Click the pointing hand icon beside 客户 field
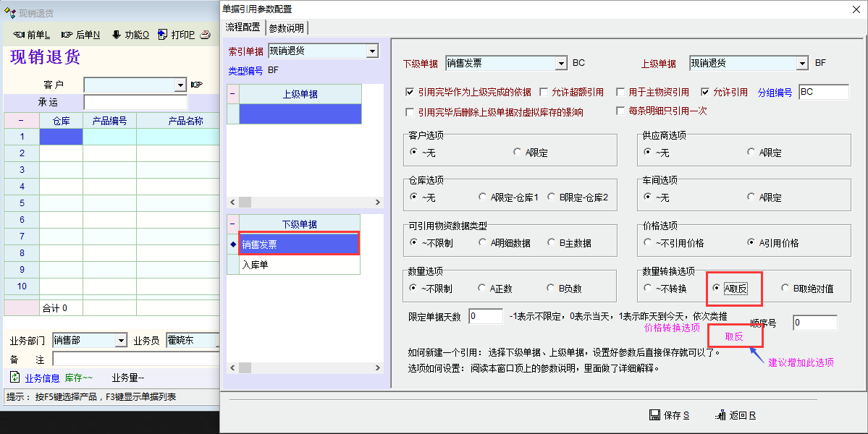The image size is (868, 434). click(197, 85)
